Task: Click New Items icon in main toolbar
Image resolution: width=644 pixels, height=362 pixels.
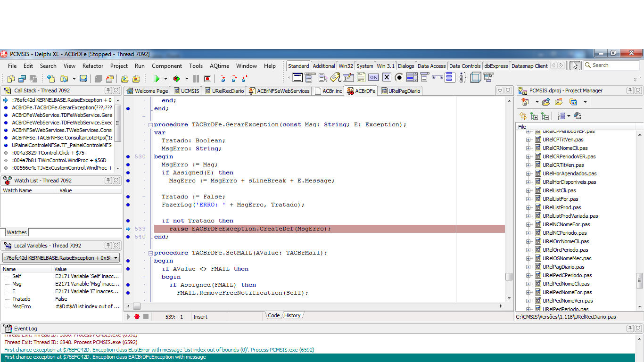Action: pyautogui.click(x=51, y=79)
